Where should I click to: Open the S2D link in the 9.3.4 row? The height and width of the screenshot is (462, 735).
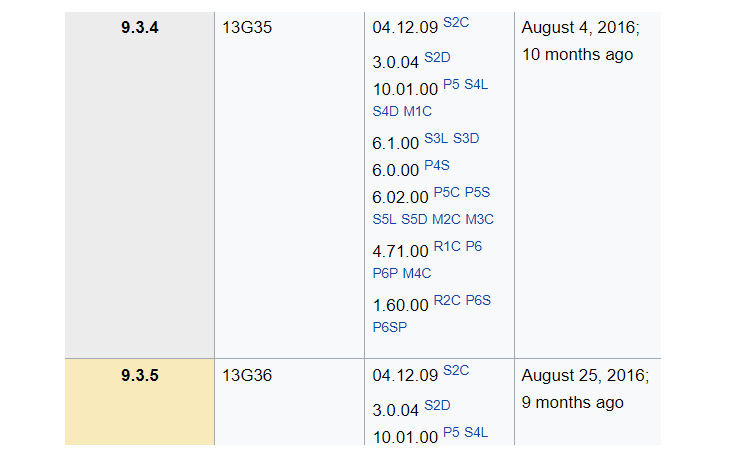pyautogui.click(x=437, y=56)
